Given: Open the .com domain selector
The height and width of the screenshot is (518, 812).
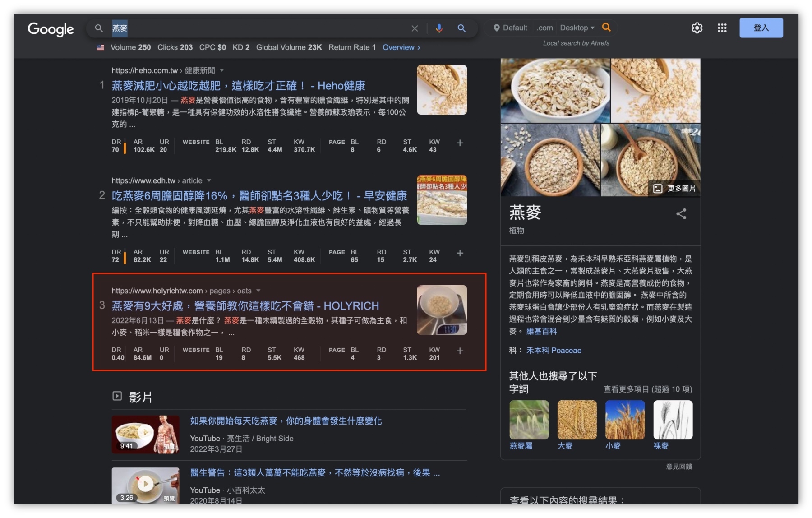Looking at the screenshot, I should (544, 28).
